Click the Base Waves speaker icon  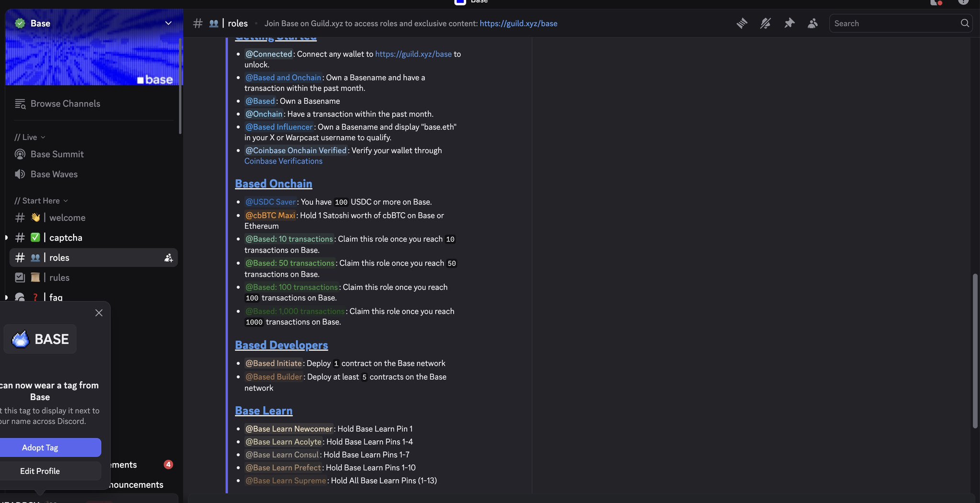click(x=20, y=174)
